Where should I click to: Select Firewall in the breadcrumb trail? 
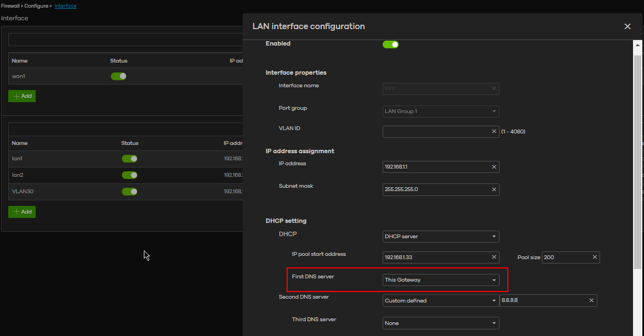tap(10, 5)
